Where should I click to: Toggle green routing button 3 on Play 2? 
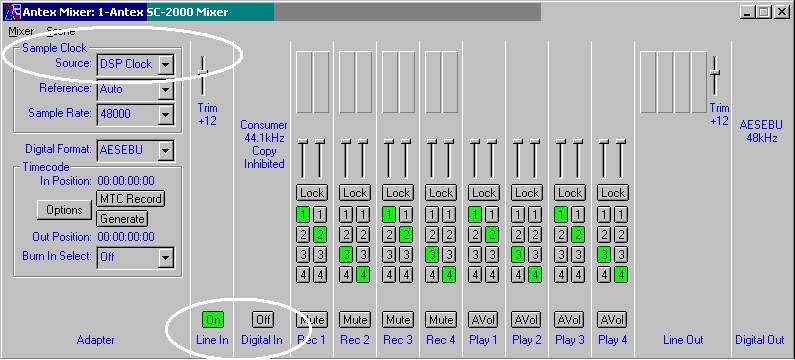(x=518, y=255)
